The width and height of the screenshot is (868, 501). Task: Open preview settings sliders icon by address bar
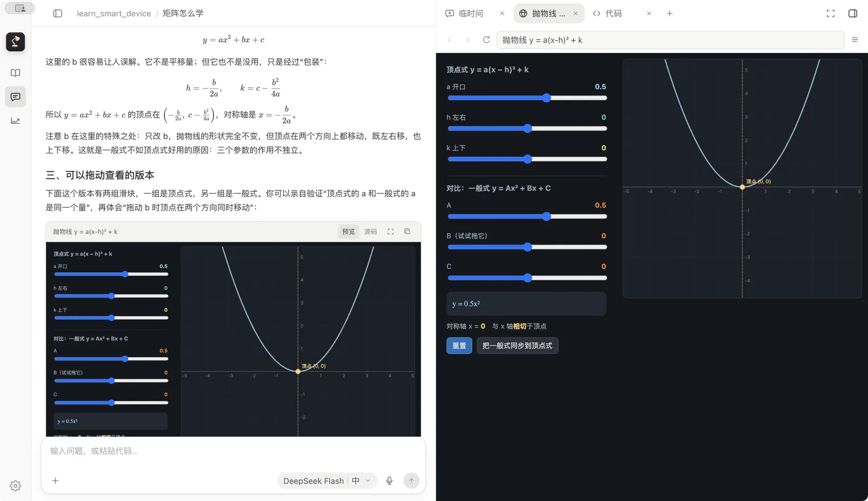tap(855, 40)
